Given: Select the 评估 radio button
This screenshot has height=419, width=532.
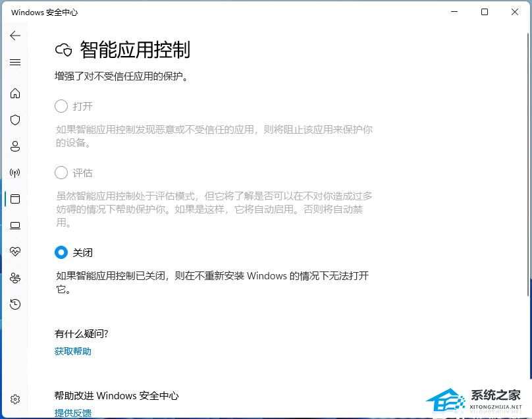Looking at the screenshot, I should (61, 173).
